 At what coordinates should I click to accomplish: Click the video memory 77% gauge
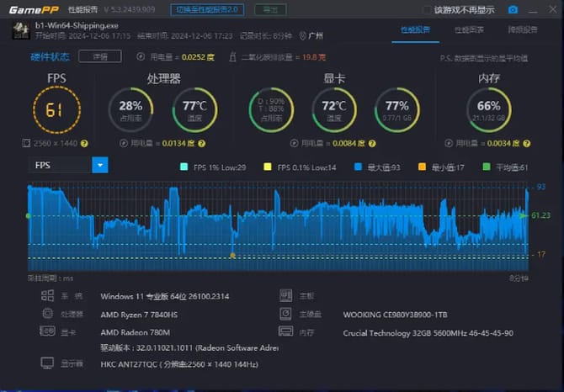click(x=397, y=109)
